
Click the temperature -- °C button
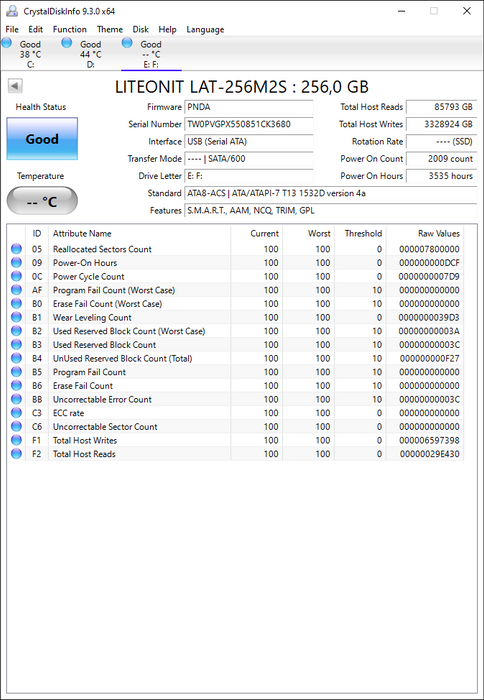click(42, 201)
